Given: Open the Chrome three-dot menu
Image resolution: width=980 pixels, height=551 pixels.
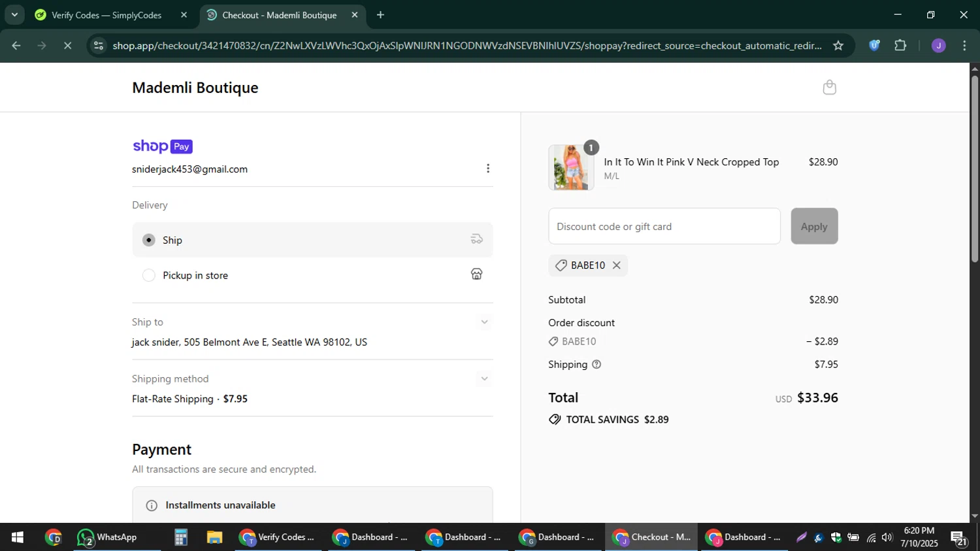Looking at the screenshot, I should click(x=964, y=46).
